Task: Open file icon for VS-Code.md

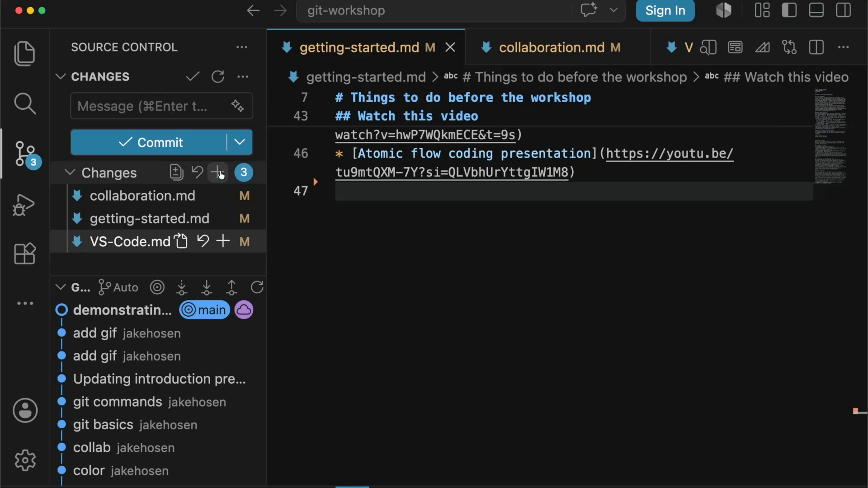Action: [x=181, y=241]
